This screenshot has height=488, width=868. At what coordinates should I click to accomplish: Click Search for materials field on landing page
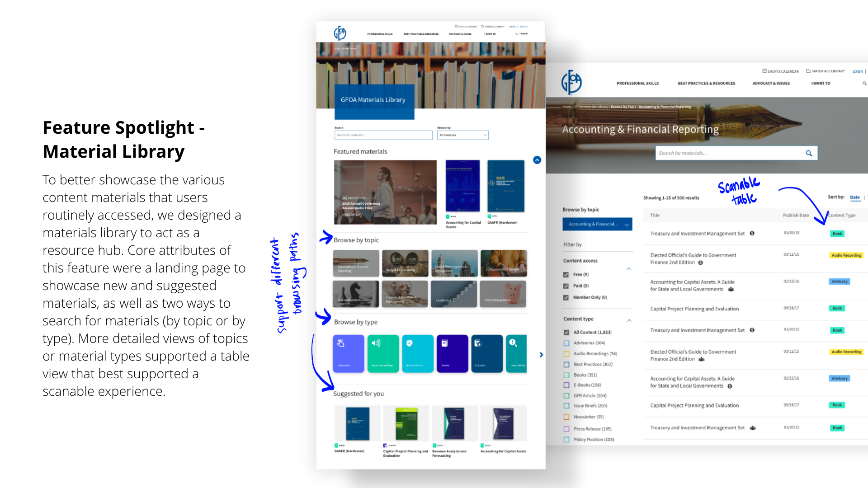click(x=383, y=135)
